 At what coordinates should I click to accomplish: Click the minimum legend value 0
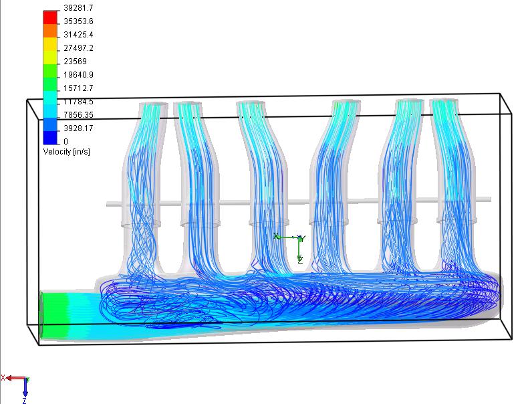point(66,142)
